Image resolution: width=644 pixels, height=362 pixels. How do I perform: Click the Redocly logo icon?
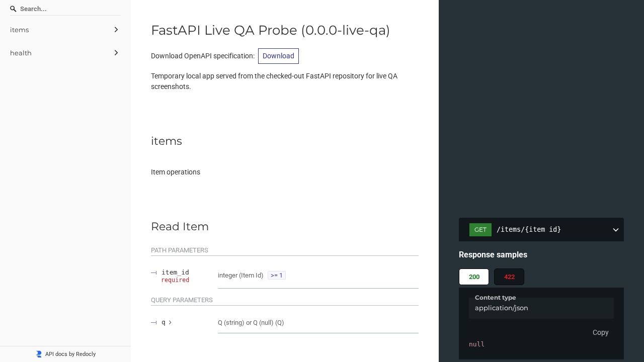[39, 354]
